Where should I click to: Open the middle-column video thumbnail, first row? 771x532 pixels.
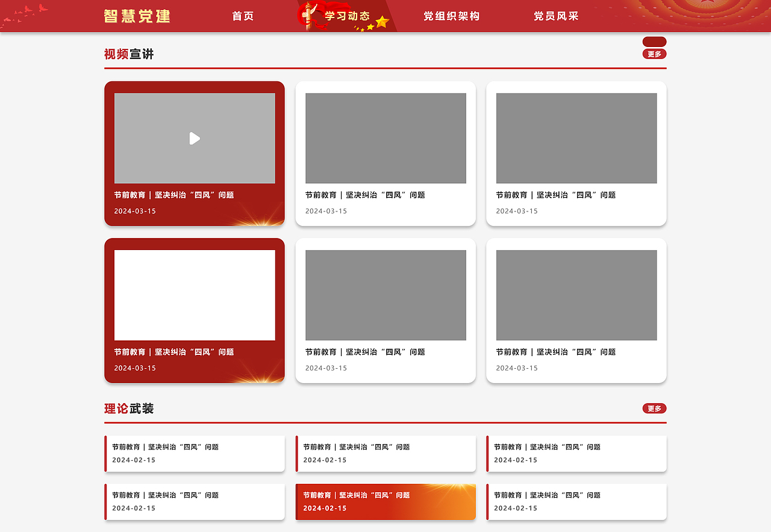(385, 138)
